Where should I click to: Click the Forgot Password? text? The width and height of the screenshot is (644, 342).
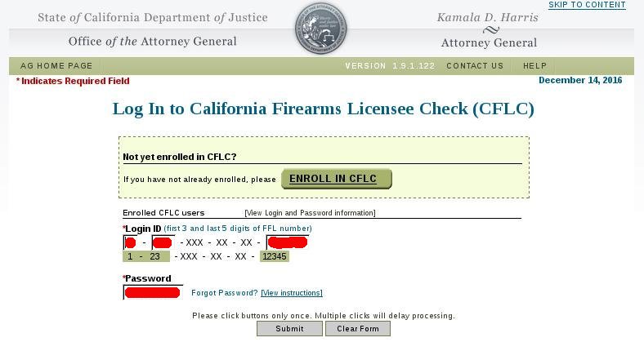[x=225, y=293]
